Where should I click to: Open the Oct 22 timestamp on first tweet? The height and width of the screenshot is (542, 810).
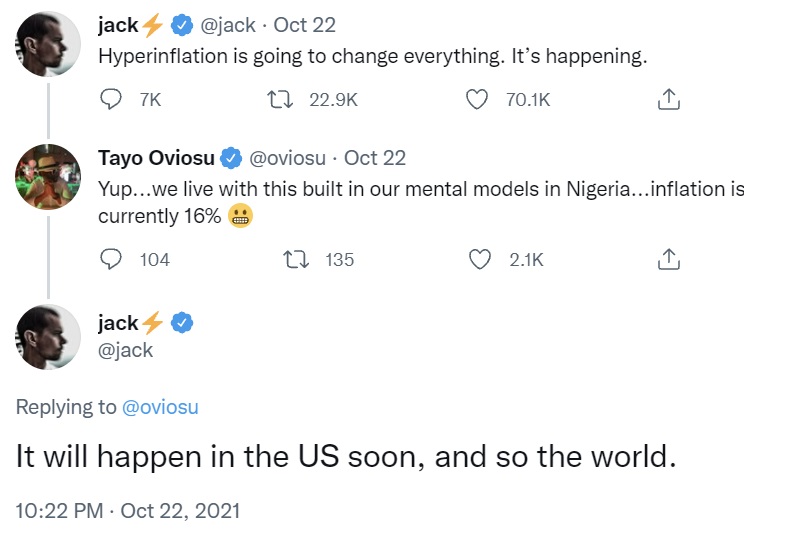click(x=304, y=25)
